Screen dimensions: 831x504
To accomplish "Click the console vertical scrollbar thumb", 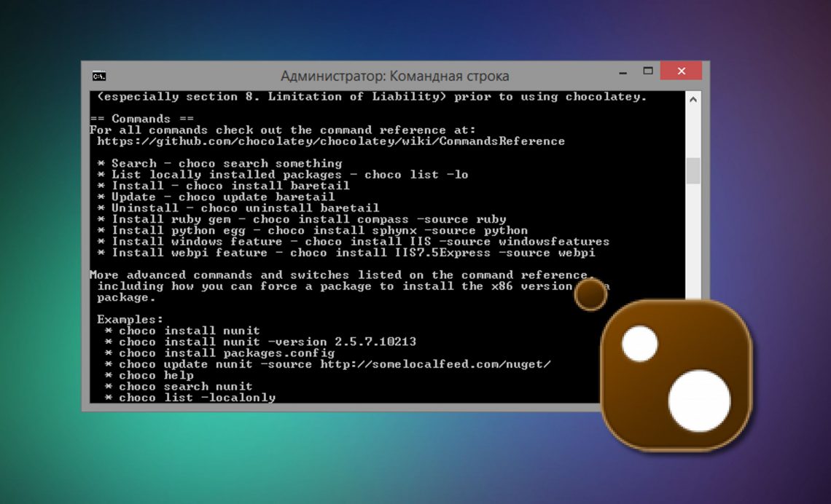I will pos(692,170).
